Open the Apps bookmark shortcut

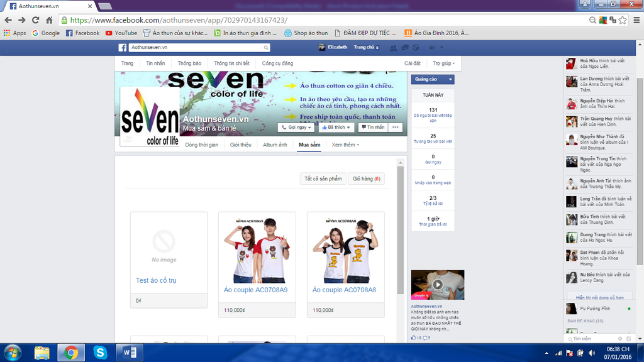tap(14, 33)
